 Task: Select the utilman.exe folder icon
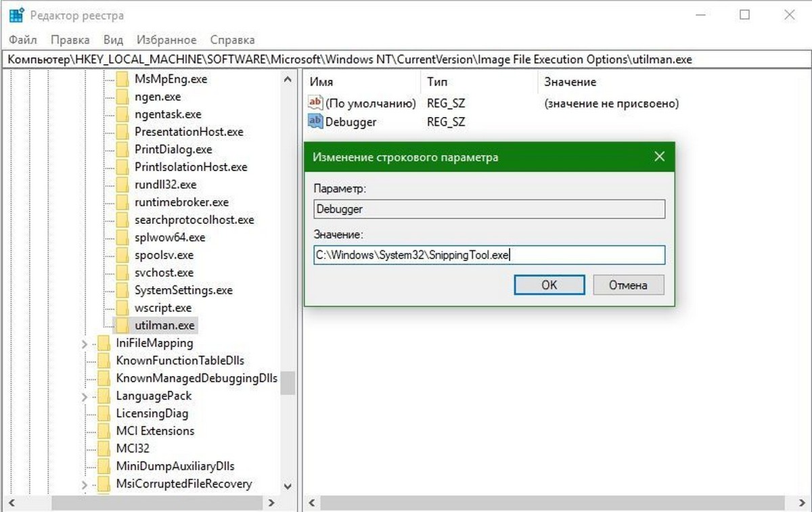click(x=122, y=325)
